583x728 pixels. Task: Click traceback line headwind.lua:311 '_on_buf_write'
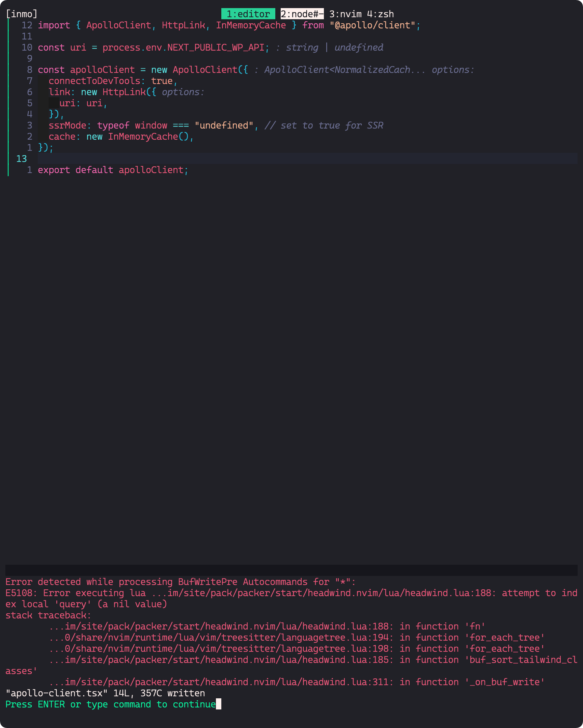click(297, 682)
